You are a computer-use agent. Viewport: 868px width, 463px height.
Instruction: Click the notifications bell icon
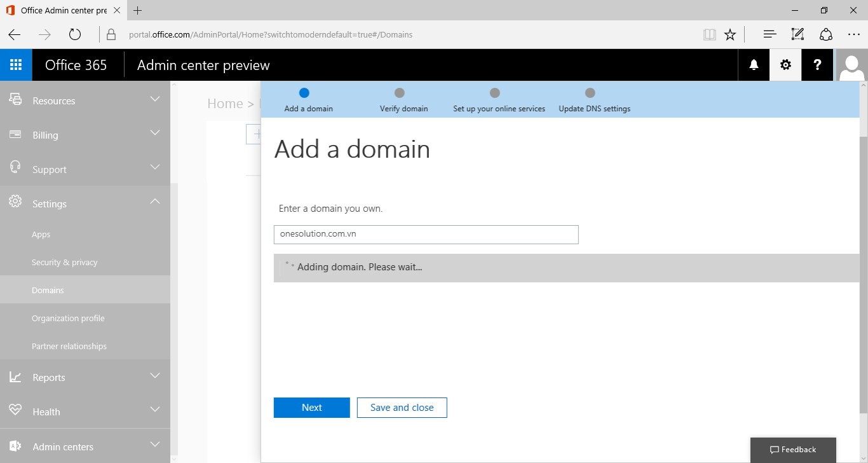pos(754,65)
